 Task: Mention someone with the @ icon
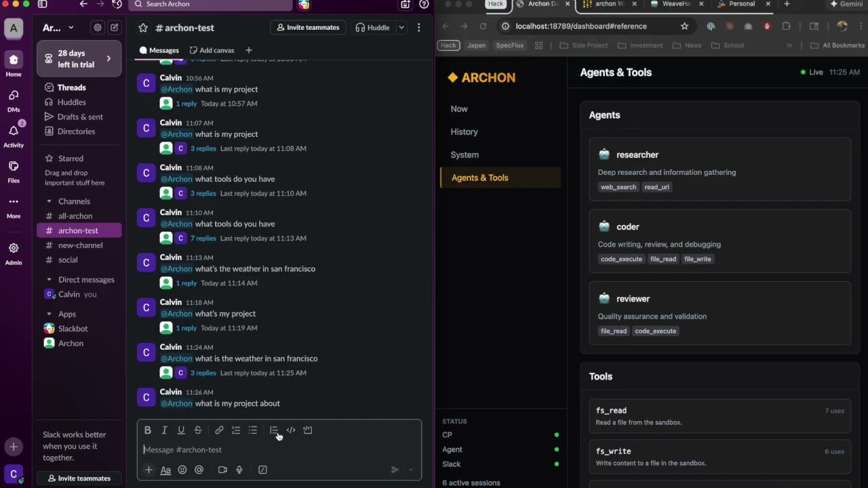pyautogui.click(x=199, y=470)
